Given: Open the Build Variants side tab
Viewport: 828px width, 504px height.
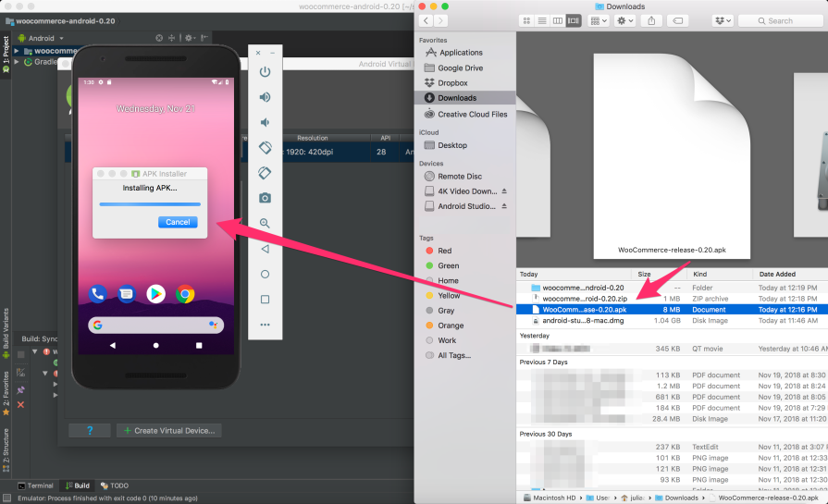Looking at the screenshot, I should (6, 333).
